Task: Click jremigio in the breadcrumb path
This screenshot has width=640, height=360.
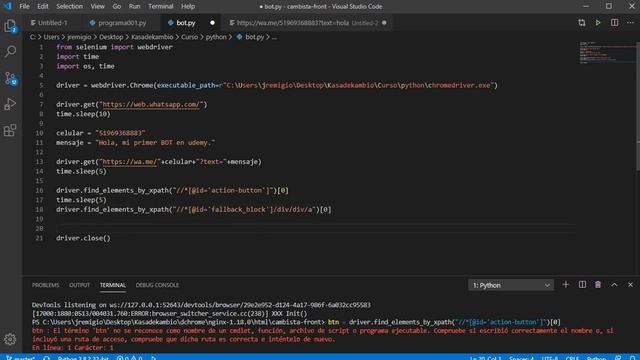Action: pyautogui.click(x=79, y=37)
